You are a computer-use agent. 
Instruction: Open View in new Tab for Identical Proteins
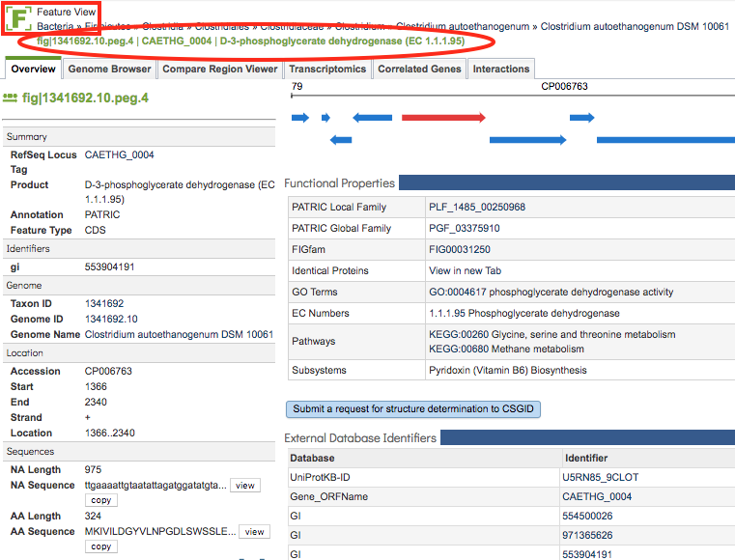465,270
